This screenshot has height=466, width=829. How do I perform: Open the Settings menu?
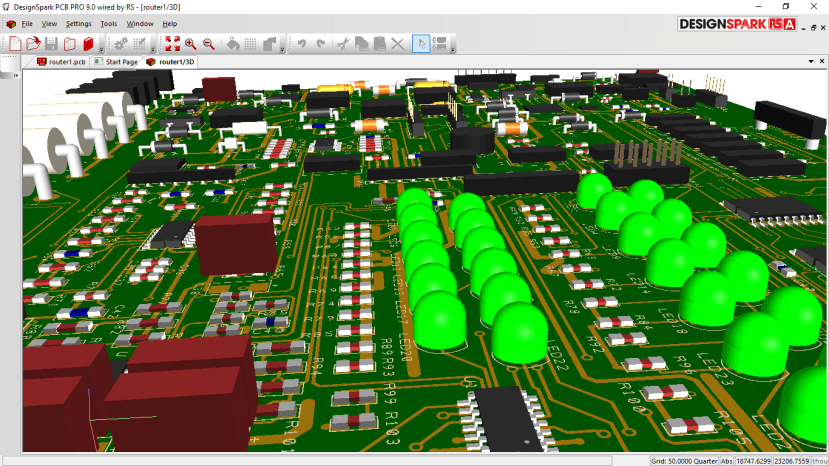(x=78, y=23)
